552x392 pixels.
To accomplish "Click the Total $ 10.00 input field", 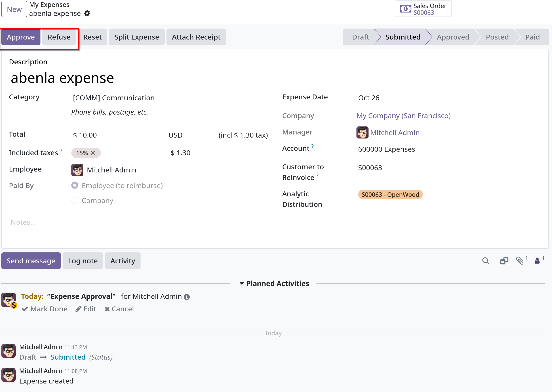I will tap(118, 135).
